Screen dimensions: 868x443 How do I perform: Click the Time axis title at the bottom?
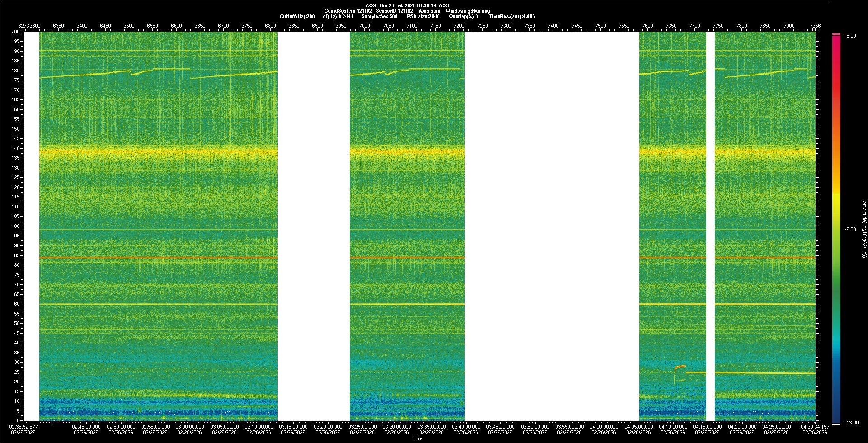(418, 438)
